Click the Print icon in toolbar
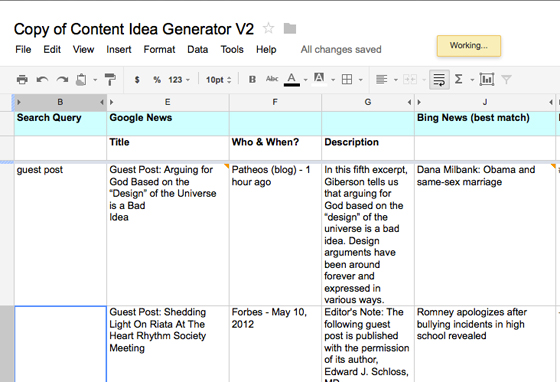560x382 pixels. (x=22, y=79)
